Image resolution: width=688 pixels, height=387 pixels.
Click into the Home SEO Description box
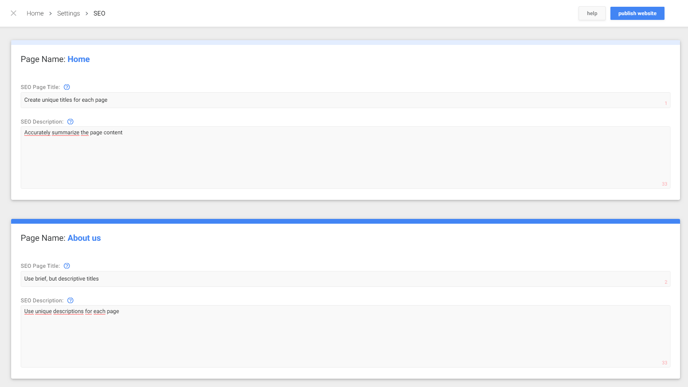point(345,158)
